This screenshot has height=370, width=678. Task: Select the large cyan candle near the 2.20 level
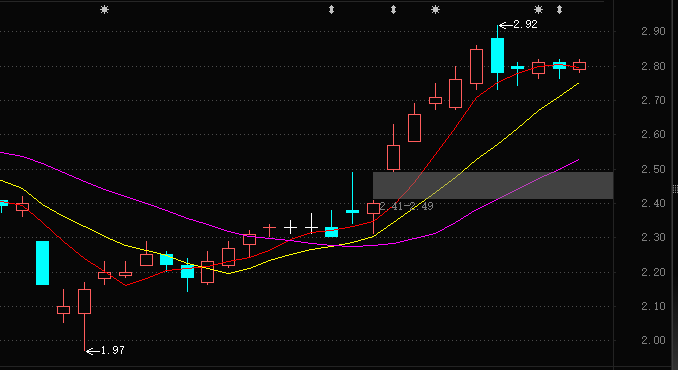(x=42, y=263)
